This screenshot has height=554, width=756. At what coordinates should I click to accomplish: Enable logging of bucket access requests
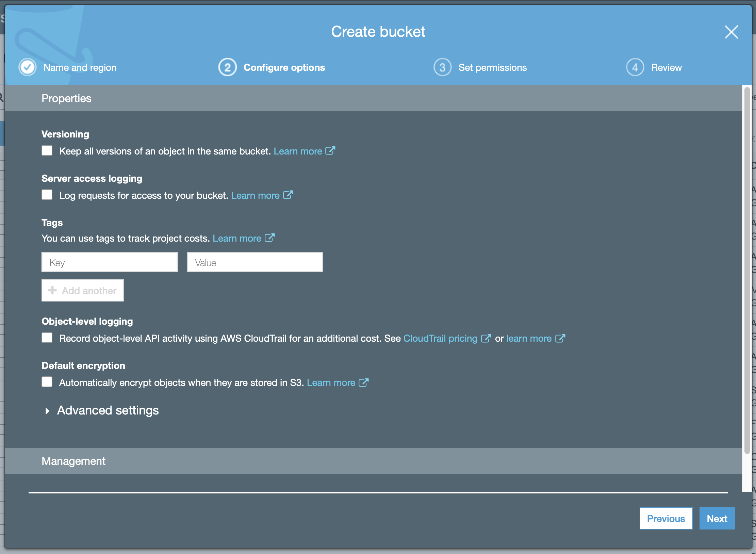[47, 194]
